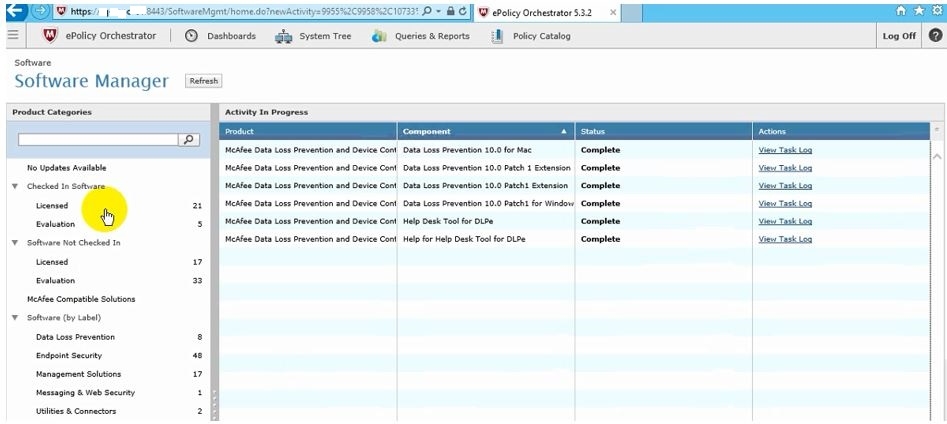This screenshot has height=424, width=947.
Task: Sort by the Component column header
Action: point(485,131)
